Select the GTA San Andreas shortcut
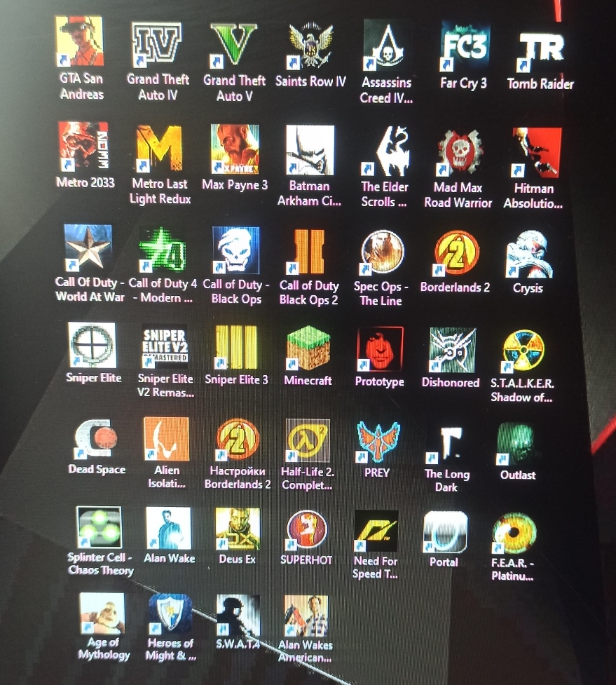 click(x=80, y=42)
